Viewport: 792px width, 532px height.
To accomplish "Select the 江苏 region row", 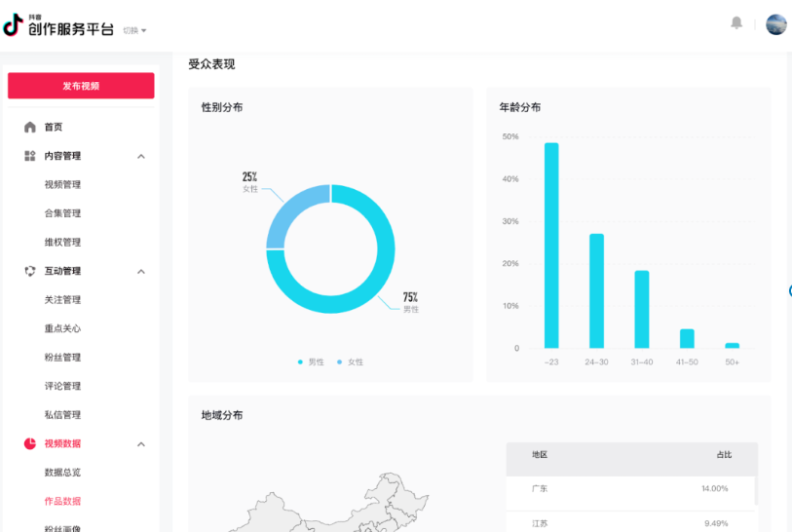I will 631,523.
